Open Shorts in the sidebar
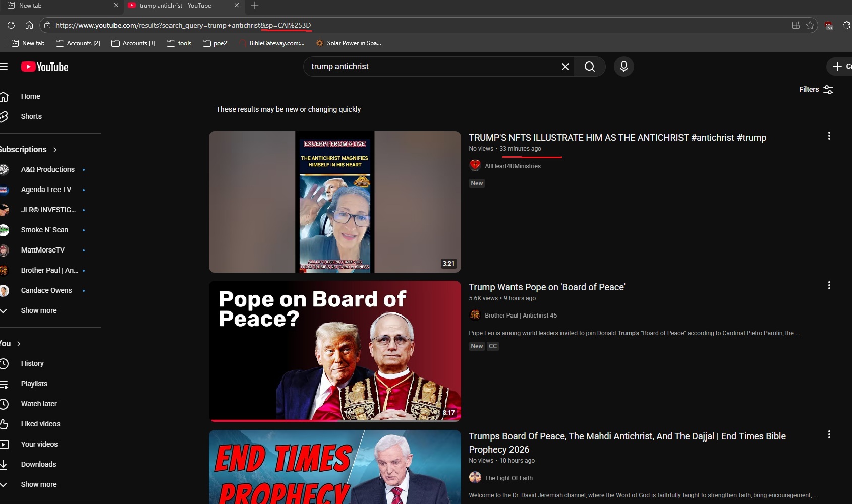Viewport: 852px width, 504px height. point(31,116)
